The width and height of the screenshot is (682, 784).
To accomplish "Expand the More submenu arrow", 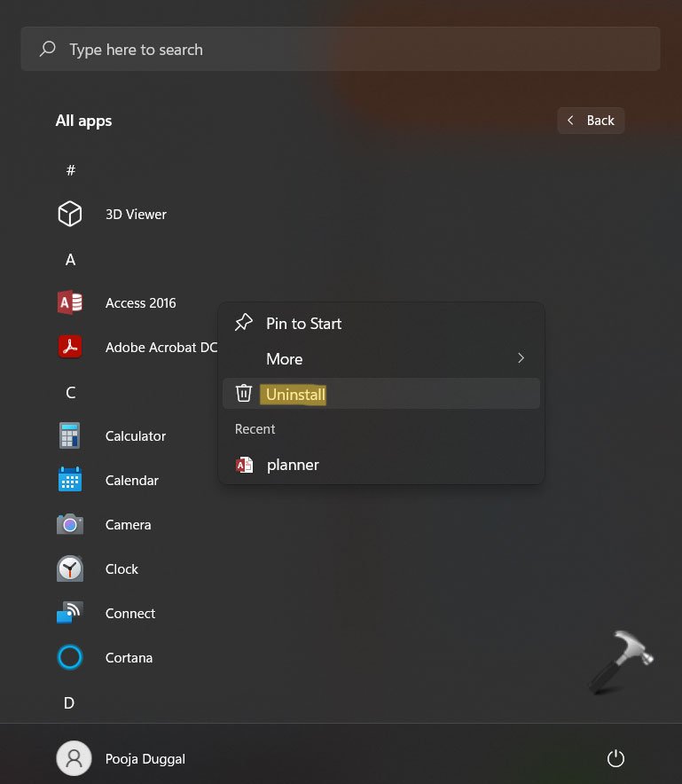I will click(x=521, y=358).
